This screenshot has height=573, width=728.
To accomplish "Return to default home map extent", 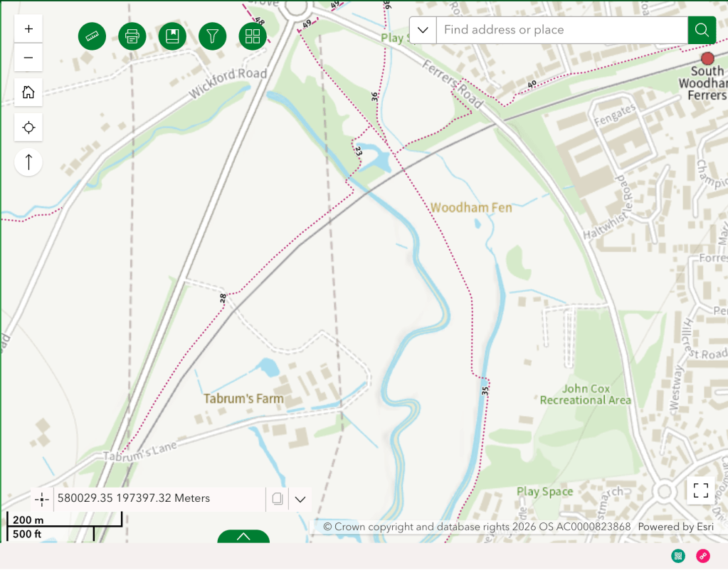I will pos(28,92).
